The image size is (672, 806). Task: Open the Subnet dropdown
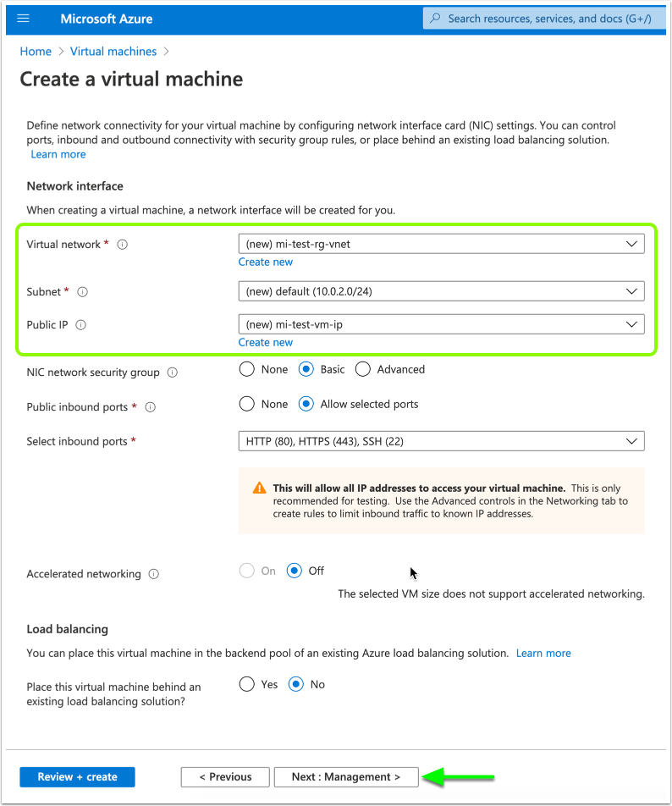[x=441, y=291]
